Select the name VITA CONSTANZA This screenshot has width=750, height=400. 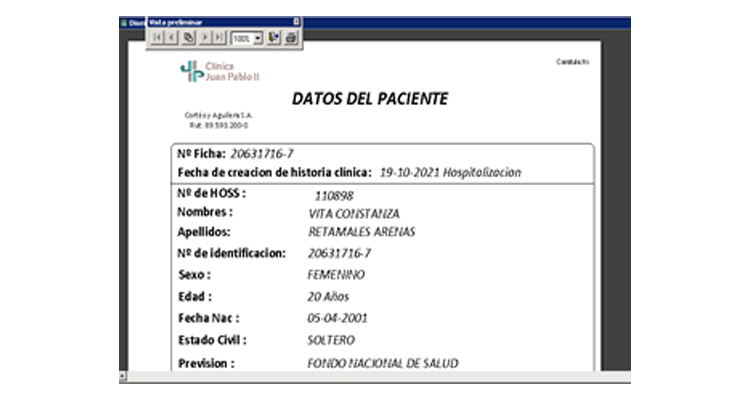click(354, 213)
